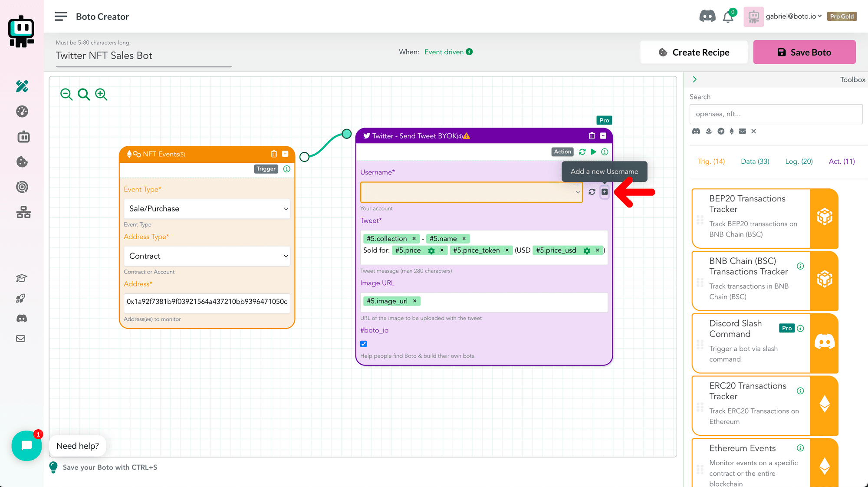Open the notifications bell

(728, 17)
